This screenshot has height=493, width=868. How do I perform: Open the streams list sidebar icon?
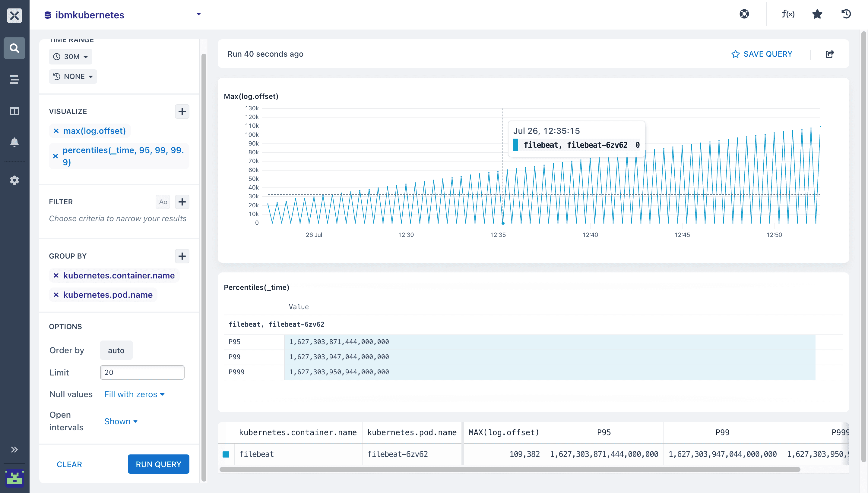click(14, 80)
